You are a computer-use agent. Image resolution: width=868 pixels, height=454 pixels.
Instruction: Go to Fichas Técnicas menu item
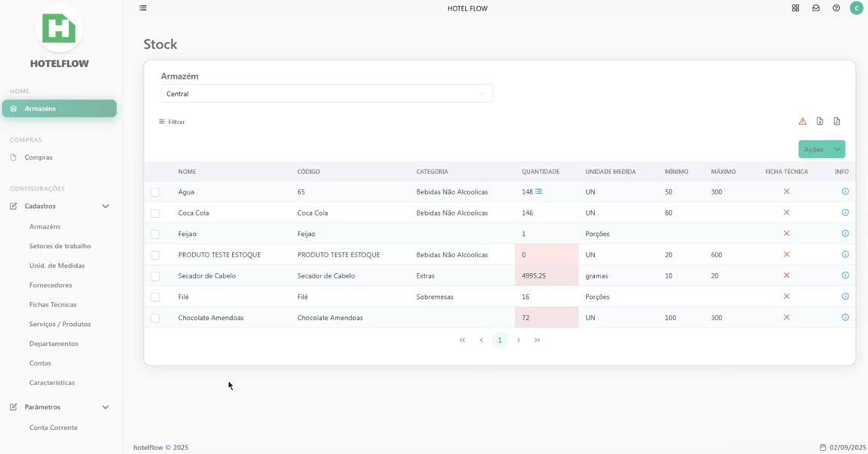[x=53, y=304]
